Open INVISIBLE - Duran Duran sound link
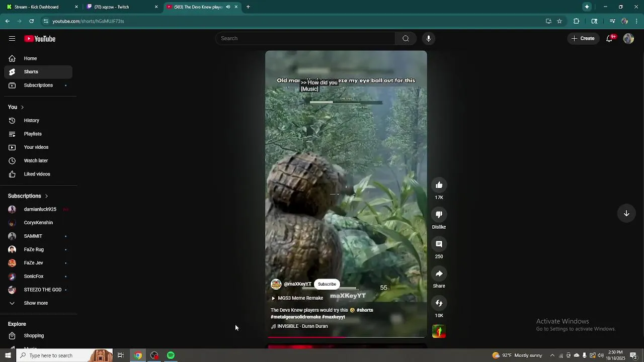644x362 pixels. click(x=299, y=326)
